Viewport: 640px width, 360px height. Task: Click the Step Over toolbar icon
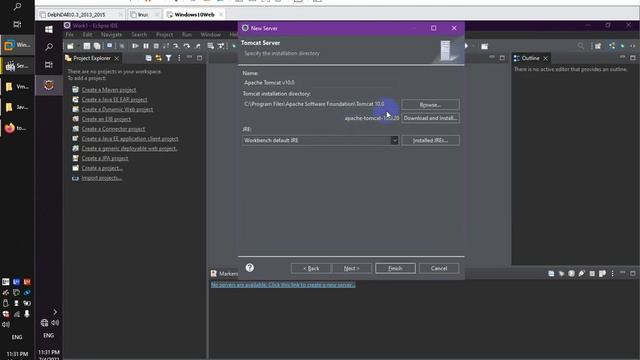pos(187,46)
